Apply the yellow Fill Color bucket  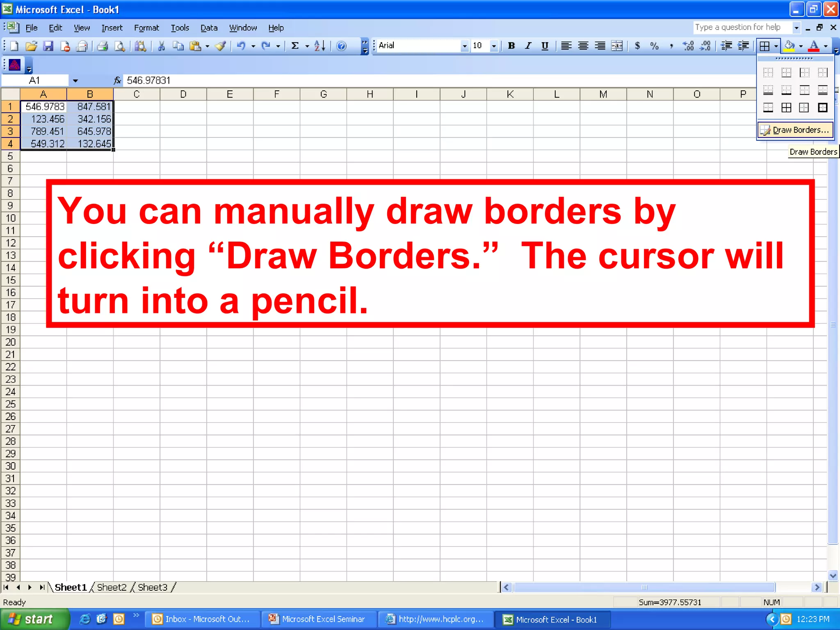[789, 46]
